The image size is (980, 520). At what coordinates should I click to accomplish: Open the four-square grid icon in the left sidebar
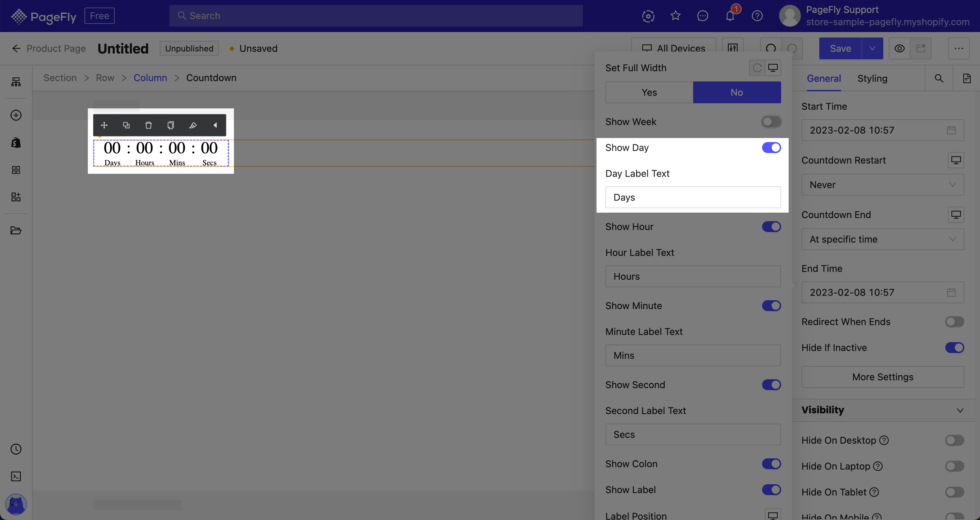coord(16,170)
